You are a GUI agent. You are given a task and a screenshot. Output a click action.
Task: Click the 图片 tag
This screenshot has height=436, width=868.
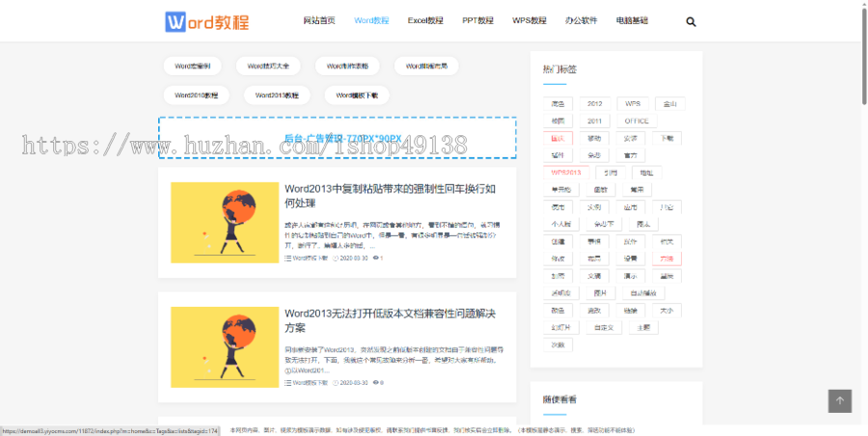coord(600,292)
